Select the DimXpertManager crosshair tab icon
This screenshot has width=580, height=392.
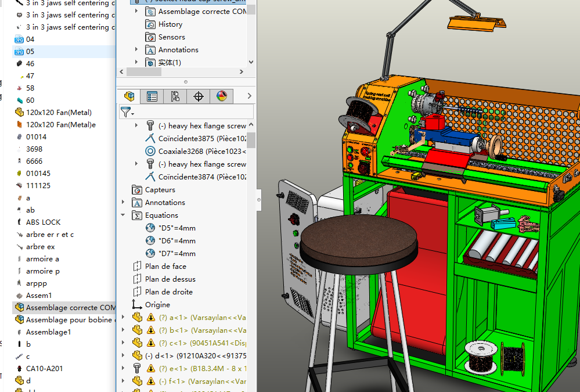coord(198,96)
